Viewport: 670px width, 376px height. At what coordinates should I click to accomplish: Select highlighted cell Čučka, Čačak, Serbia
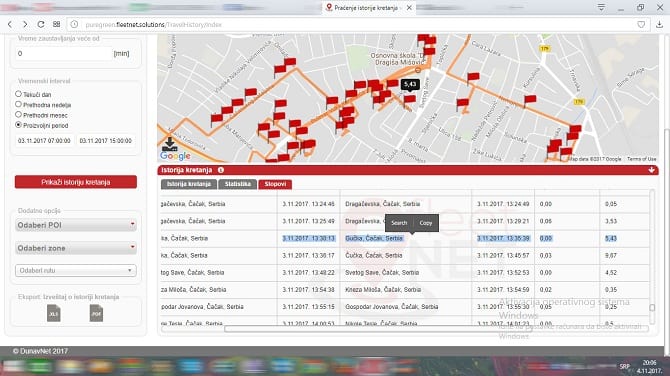pyautogui.click(x=374, y=238)
